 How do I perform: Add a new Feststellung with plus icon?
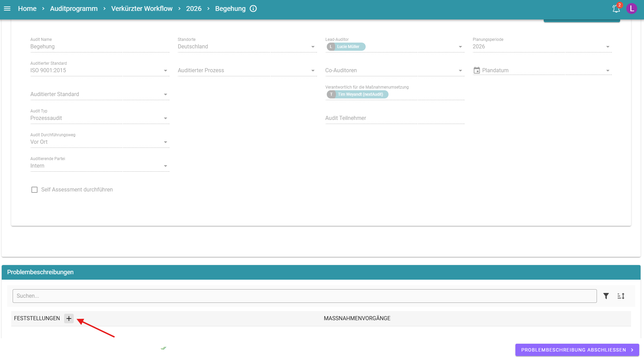coord(69,319)
